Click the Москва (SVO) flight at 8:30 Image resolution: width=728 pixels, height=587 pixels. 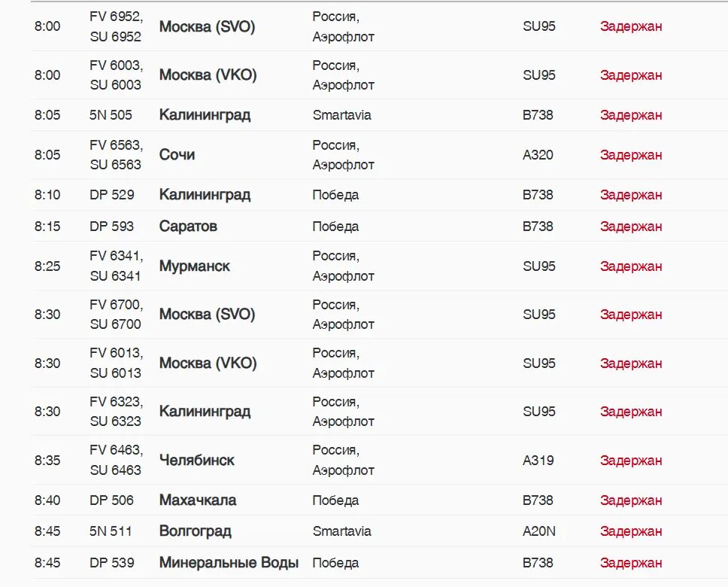pyautogui.click(x=207, y=315)
